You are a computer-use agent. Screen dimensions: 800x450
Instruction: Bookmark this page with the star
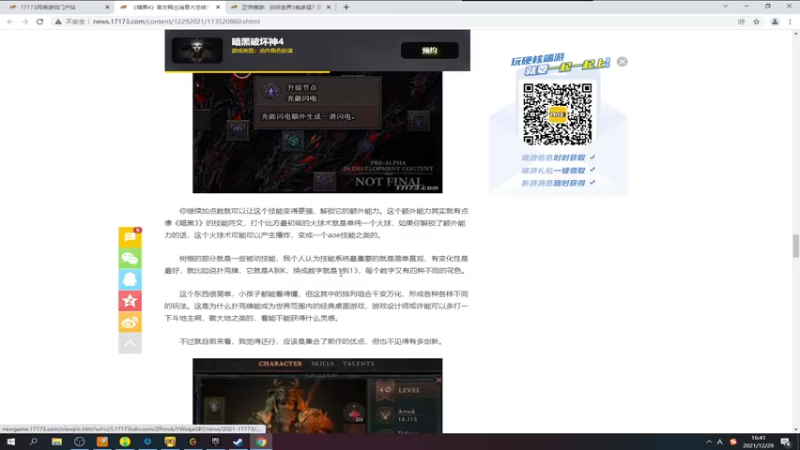[757, 21]
